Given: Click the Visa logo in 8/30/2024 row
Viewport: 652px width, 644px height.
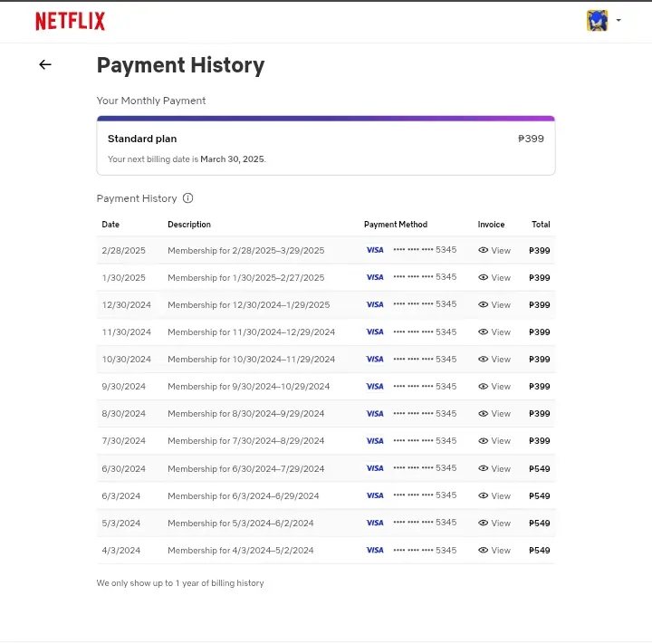Looking at the screenshot, I should pyautogui.click(x=375, y=414).
